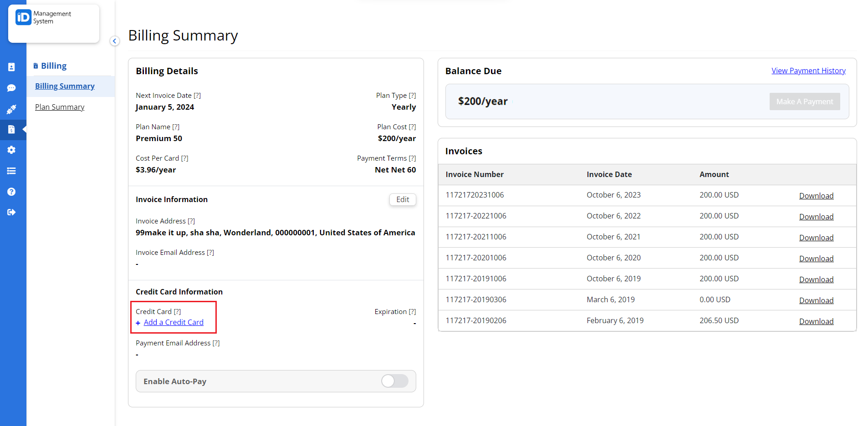Click the Billing section header

click(x=50, y=66)
